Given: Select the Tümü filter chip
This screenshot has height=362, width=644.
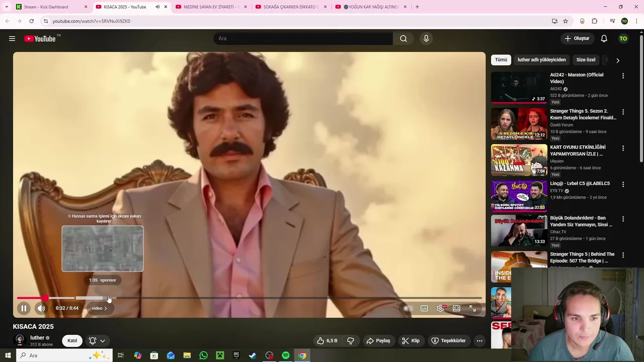Looking at the screenshot, I should (x=501, y=60).
